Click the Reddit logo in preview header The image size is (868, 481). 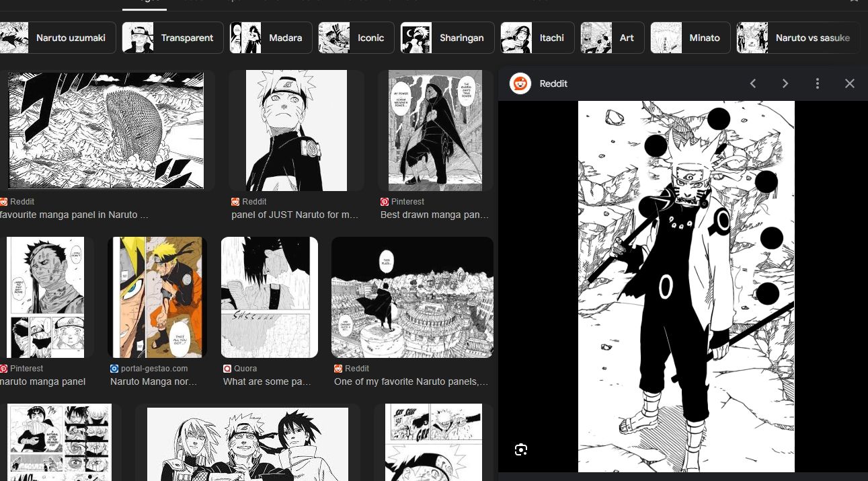tap(520, 83)
